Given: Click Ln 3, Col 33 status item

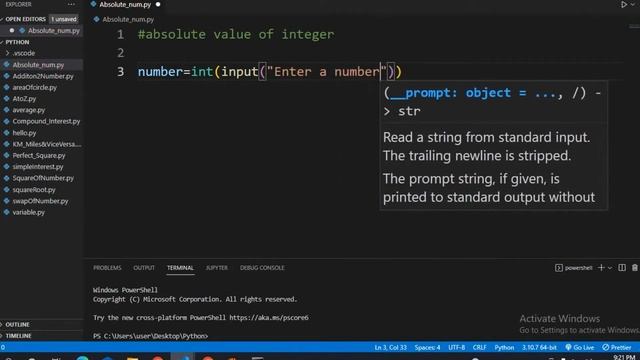Looking at the screenshot, I should point(391,347).
